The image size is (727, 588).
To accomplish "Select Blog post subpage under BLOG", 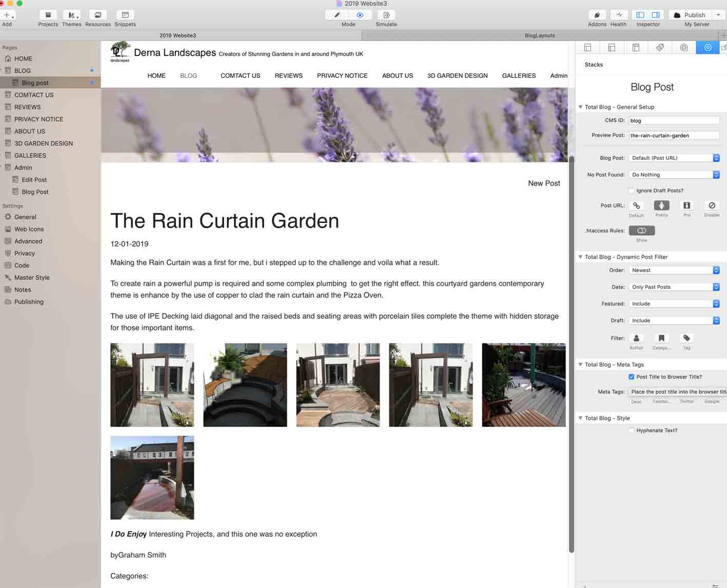I will (50, 83).
